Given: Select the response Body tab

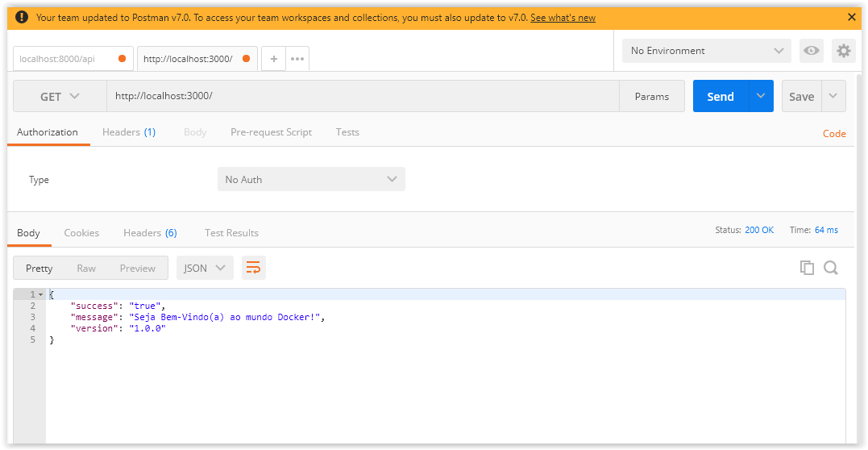Looking at the screenshot, I should click(28, 233).
